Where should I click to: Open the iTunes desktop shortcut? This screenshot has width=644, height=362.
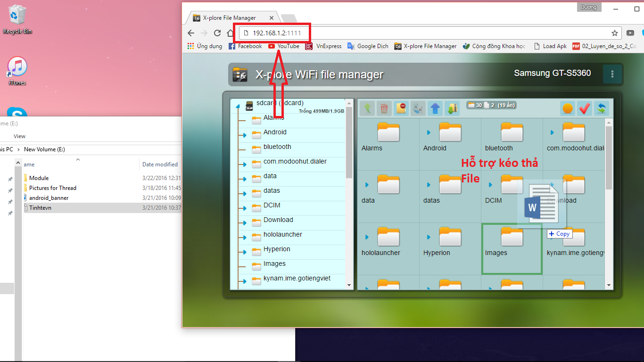[x=17, y=71]
